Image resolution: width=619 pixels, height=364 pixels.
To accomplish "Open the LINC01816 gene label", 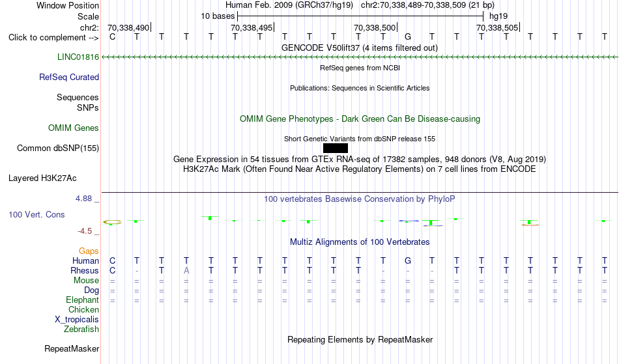I will tap(78, 57).
